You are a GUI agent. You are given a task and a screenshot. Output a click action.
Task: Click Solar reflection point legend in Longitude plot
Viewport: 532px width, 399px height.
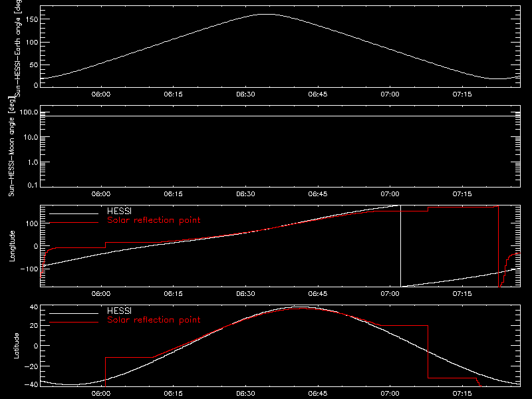pyautogui.click(x=154, y=220)
